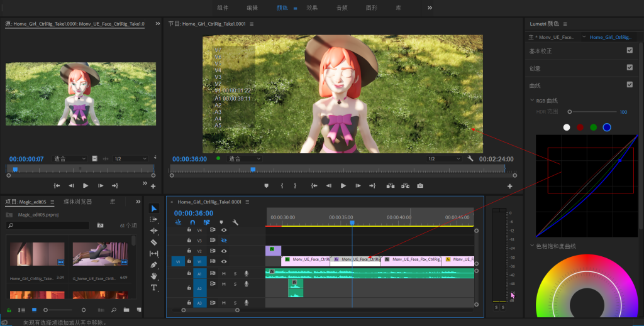Switch to 组件 workspace
The height and width of the screenshot is (326, 644).
pos(223,8)
